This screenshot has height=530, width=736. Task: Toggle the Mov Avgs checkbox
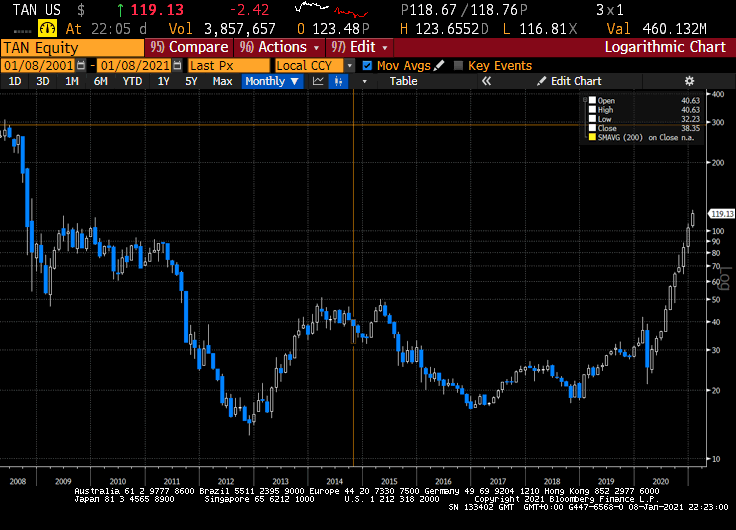click(367, 66)
